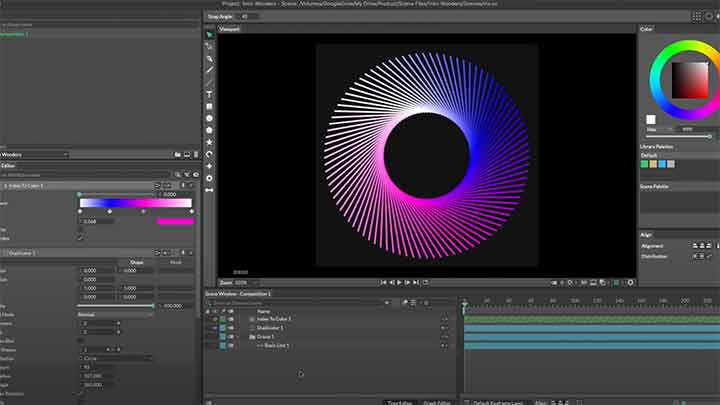Switch to the Graph Editor tab

pos(437,403)
